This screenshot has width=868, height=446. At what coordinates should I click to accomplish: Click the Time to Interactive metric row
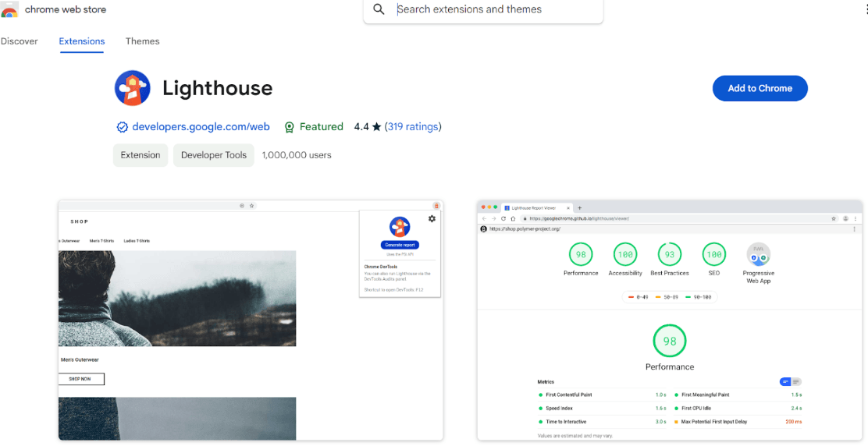603,422
